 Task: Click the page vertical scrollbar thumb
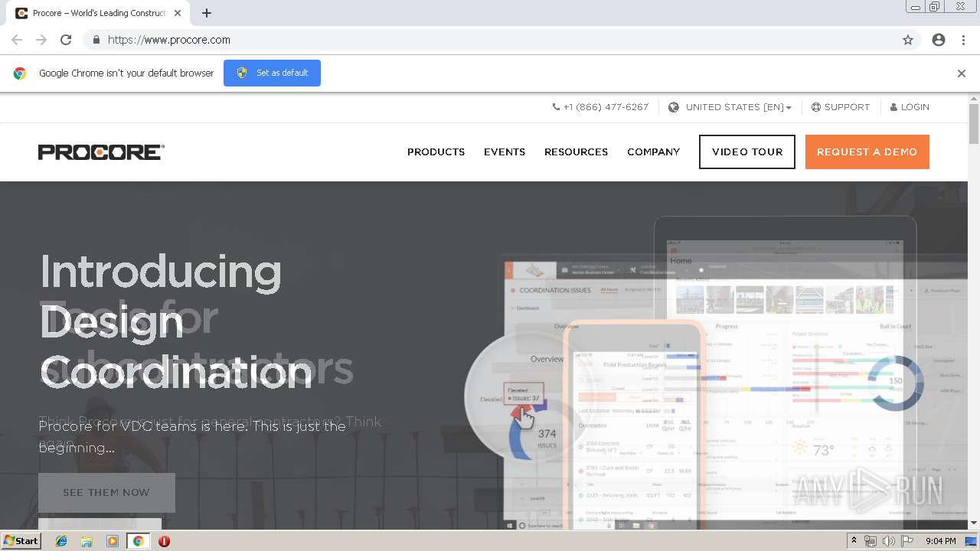[973, 123]
